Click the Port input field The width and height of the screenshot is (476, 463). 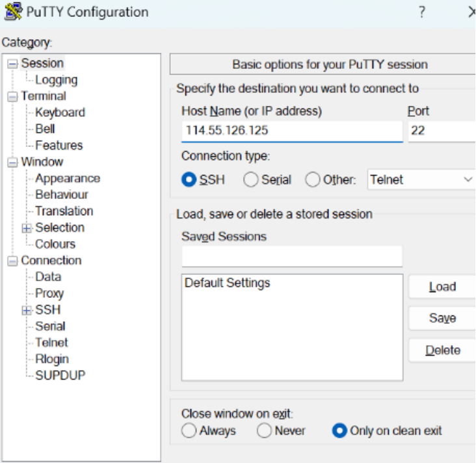coord(442,131)
